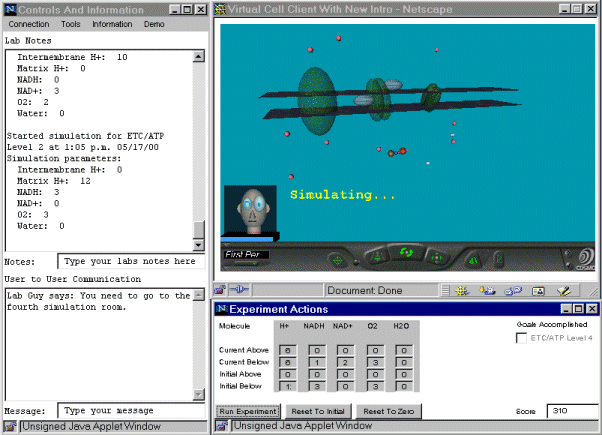Click the undo move arrow in Cosmo player
This screenshot has width=602, height=435.
tap(473, 260)
